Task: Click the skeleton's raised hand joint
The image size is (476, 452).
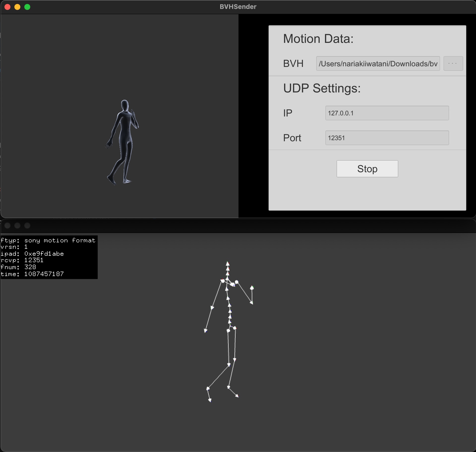Action: 252,288
